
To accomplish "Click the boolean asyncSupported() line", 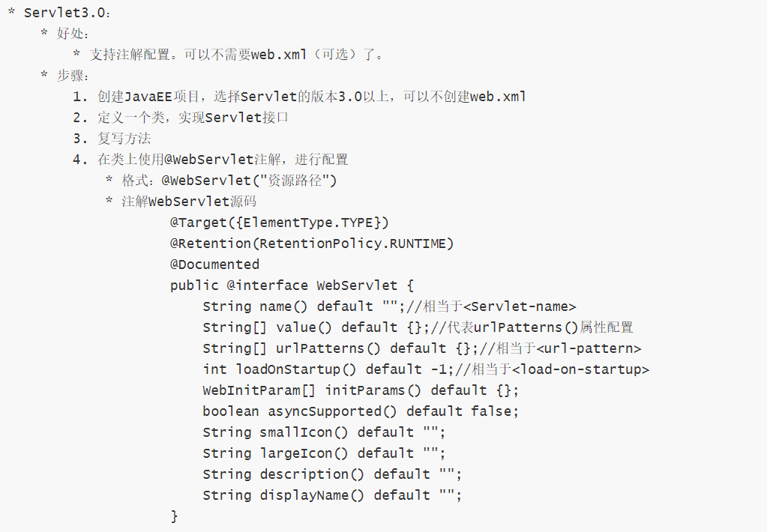I will 361,411.
